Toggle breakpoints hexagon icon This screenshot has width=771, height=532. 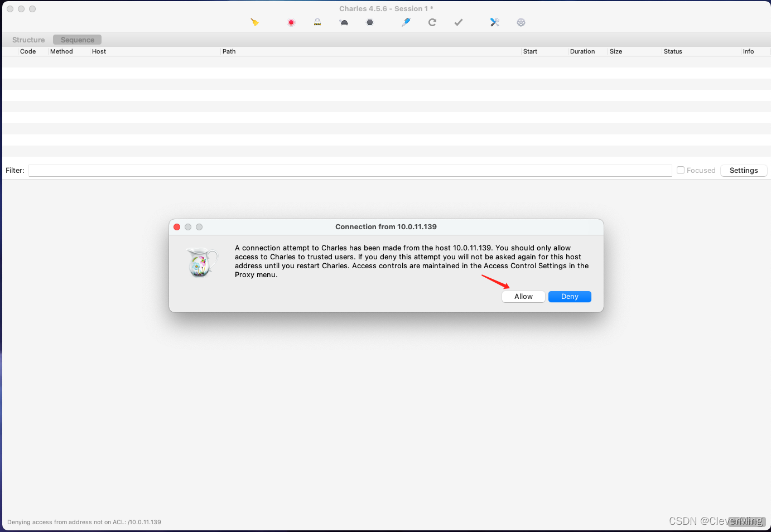370,22
